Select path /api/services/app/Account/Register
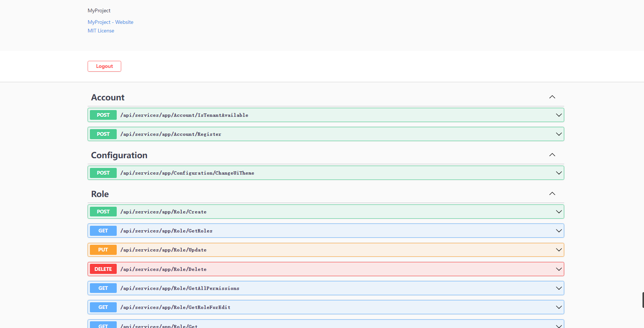This screenshot has width=644, height=328. [171, 134]
